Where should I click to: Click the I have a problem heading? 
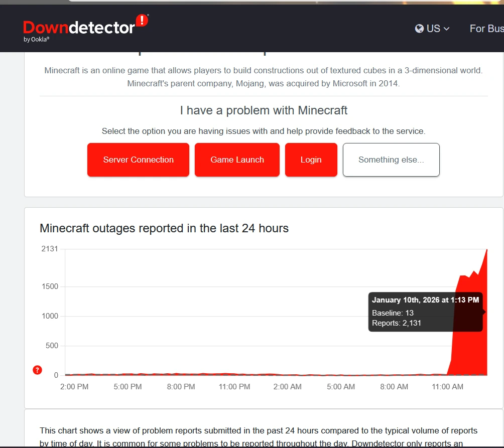click(x=264, y=110)
